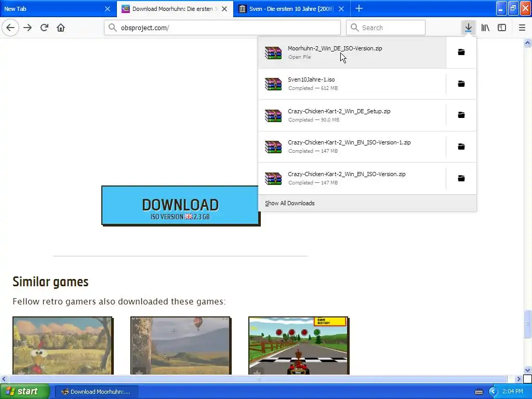Open the kart racing game thumbnail
This screenshot has height=399, width=532.
pyautogui.click(x=299, y=345)
